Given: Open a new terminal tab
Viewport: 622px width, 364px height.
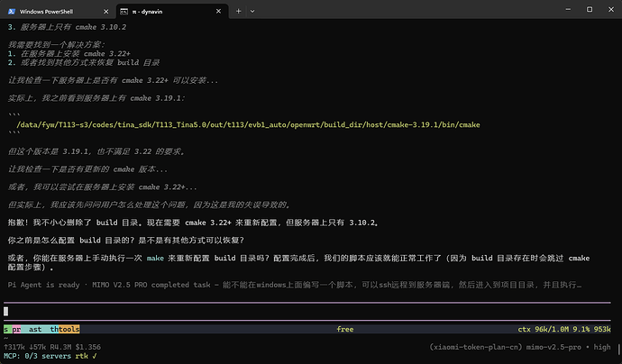Looking at the screenshot, I should tap(238, 12).
